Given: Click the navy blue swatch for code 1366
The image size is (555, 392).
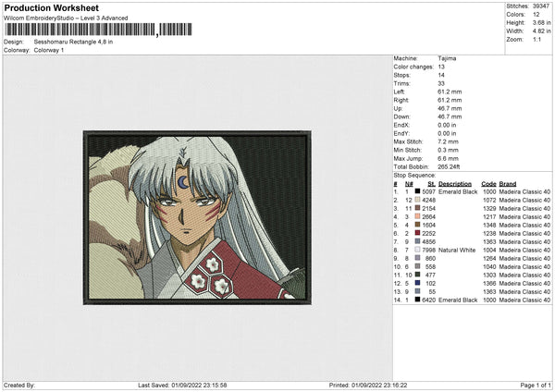Looking at the screenshot, I should point(417,283).
